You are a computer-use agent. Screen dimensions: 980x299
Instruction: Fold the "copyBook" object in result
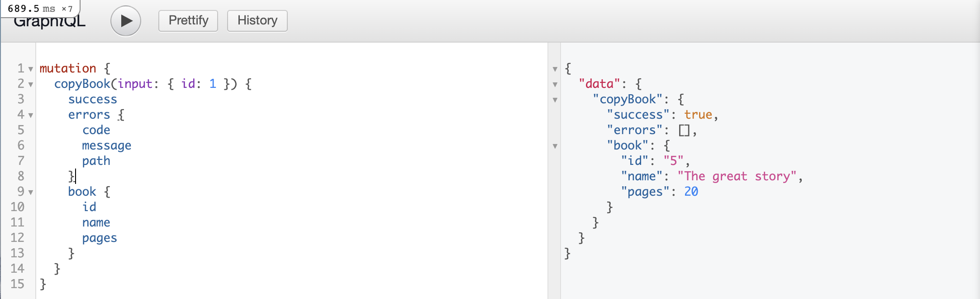(555, 100)
